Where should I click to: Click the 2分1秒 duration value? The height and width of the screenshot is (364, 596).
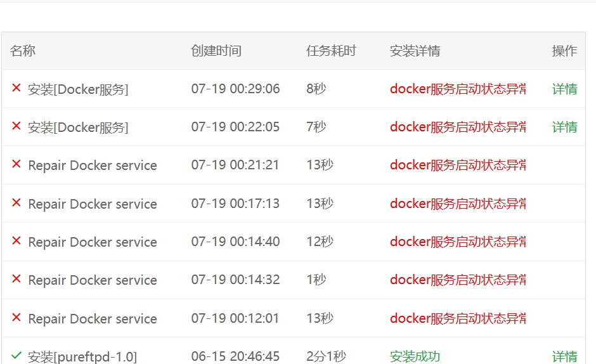(x=326, y=356)
